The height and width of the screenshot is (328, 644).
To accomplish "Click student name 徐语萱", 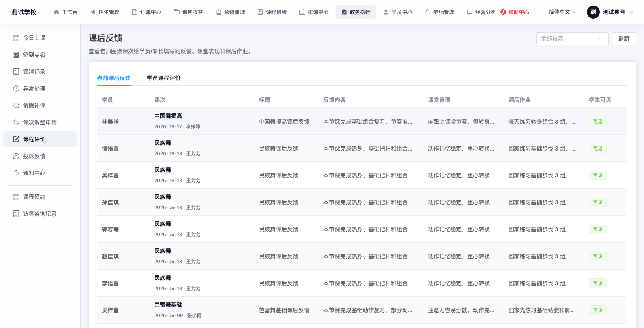I will tap(110, 149).
